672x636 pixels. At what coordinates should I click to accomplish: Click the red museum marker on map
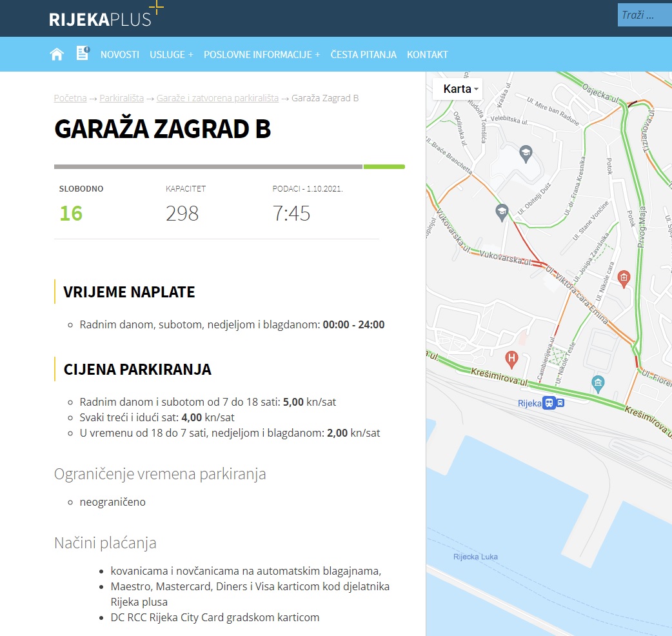point(623,278)
